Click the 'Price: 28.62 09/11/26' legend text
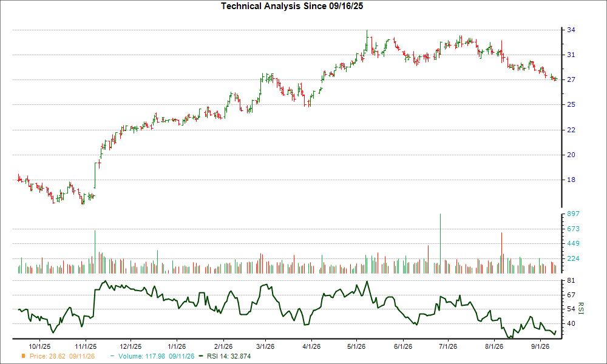The image size is (607, 364). (62, 356)
